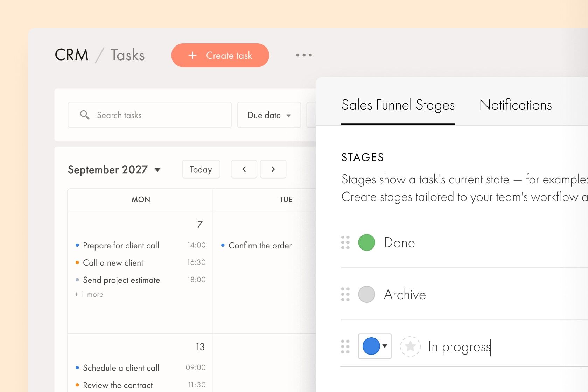The height and width of the screenshot is (392, 588).
Task: Open the 'Prepare for client call' task
Action: 121,245
